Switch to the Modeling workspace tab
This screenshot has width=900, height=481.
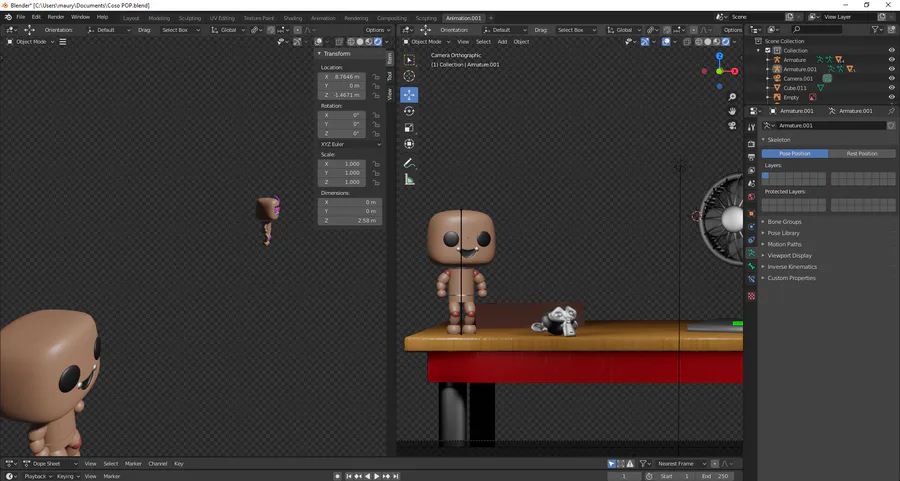coord(159,18)
